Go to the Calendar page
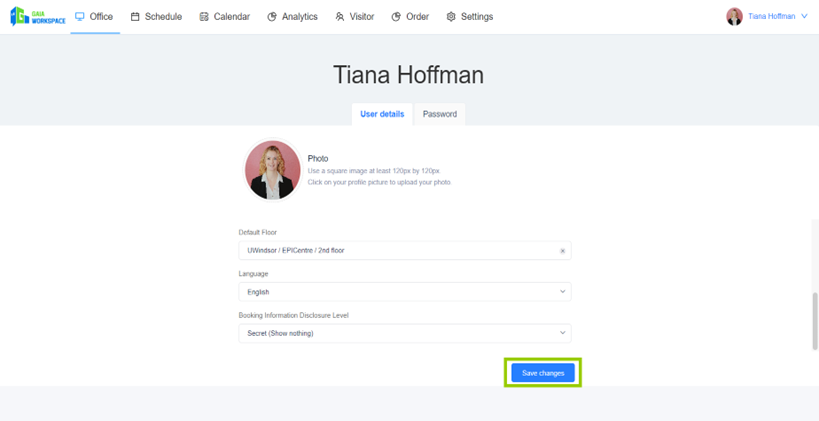 click(x=225, y=17)
